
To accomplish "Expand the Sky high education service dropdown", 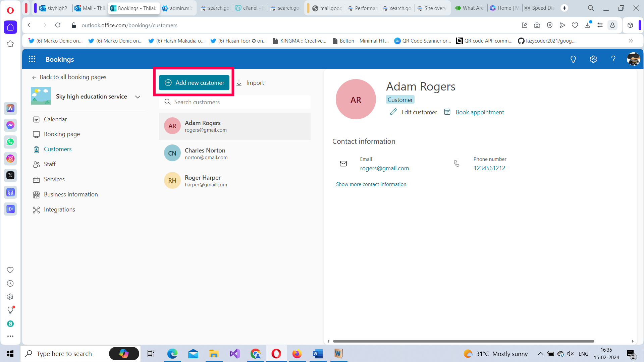I will (138, 97).
